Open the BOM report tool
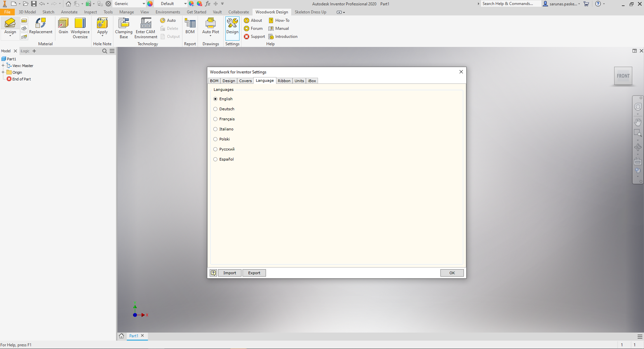 (x=190, y=26)
